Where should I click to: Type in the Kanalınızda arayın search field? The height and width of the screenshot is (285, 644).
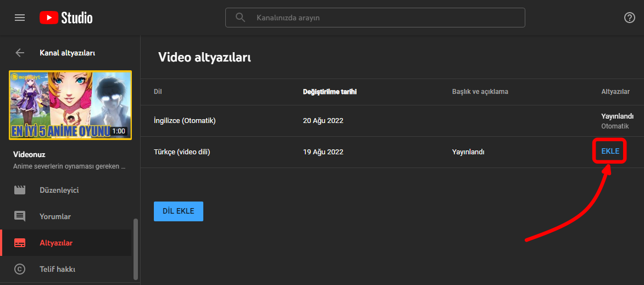coord(385,18)
